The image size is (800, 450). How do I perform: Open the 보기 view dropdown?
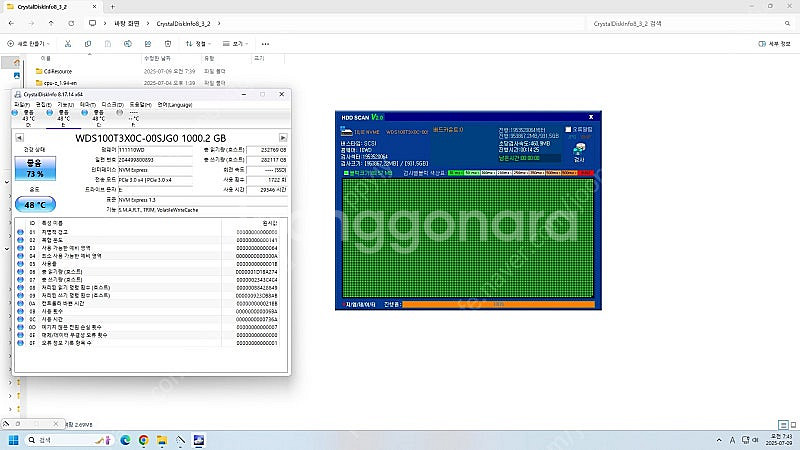[235, 44]
